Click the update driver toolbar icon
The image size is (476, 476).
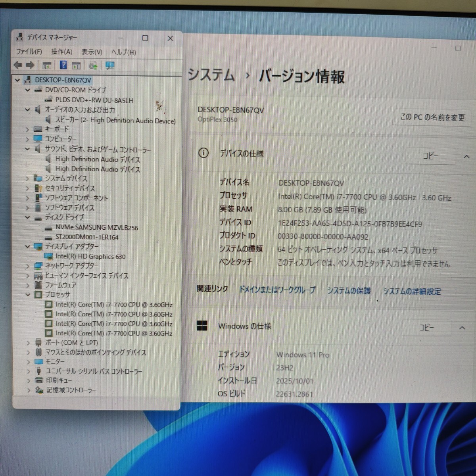click(x=93, y=65)
